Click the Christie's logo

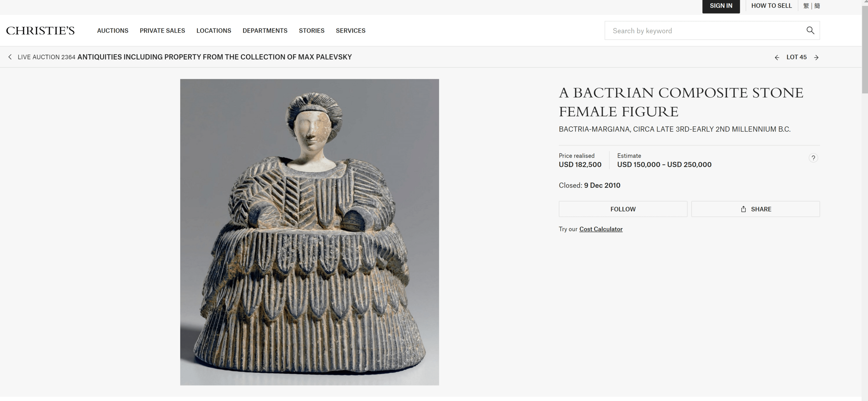(40, 31)
